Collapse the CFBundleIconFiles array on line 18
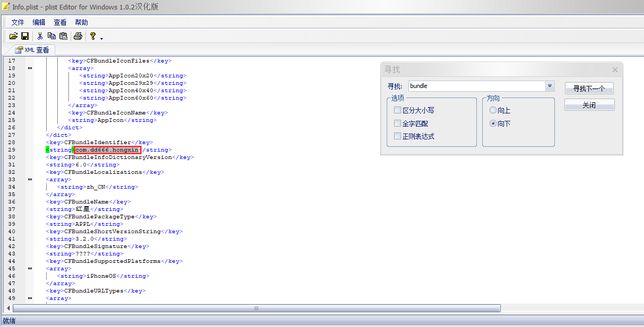 coord(30,68)
